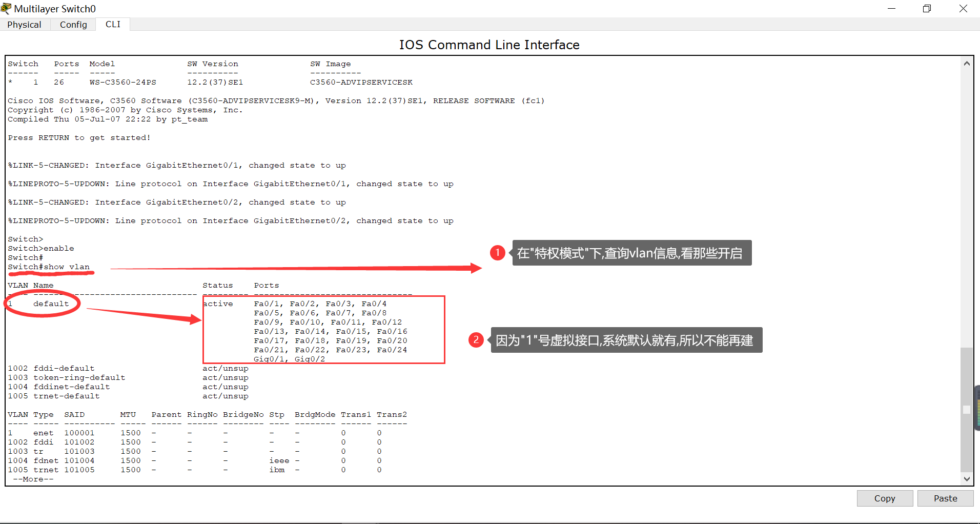Click the Paste button

tap(945, 498)
